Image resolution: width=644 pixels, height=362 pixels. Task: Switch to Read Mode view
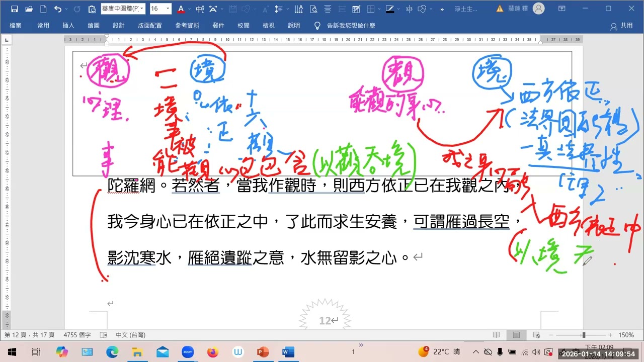[x=497, y=335]
